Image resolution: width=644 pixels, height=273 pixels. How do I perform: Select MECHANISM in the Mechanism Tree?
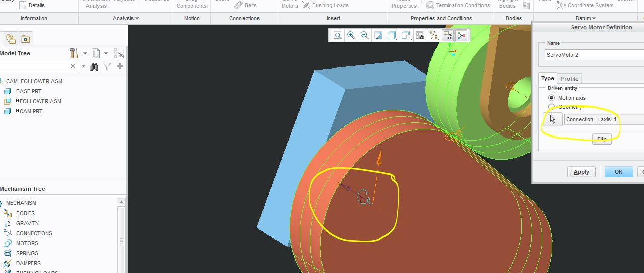(21, 203)
